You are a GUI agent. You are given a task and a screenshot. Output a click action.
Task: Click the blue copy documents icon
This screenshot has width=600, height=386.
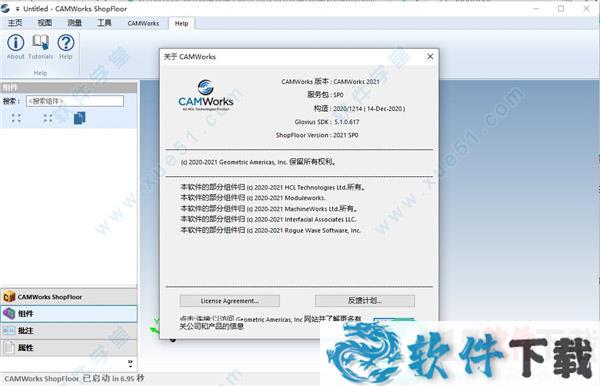(x=80, y=118)
